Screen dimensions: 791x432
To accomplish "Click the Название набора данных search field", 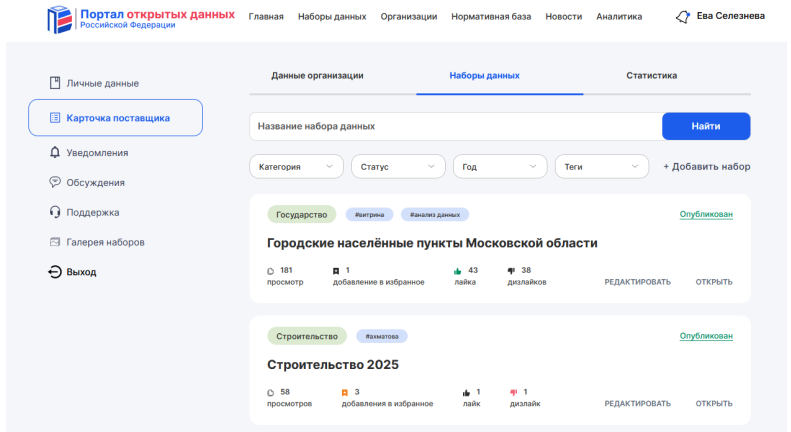I will 455,126.
